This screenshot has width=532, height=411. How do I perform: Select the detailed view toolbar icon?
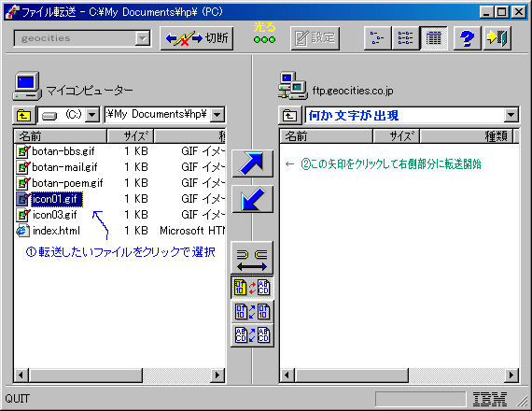point(433,38)
